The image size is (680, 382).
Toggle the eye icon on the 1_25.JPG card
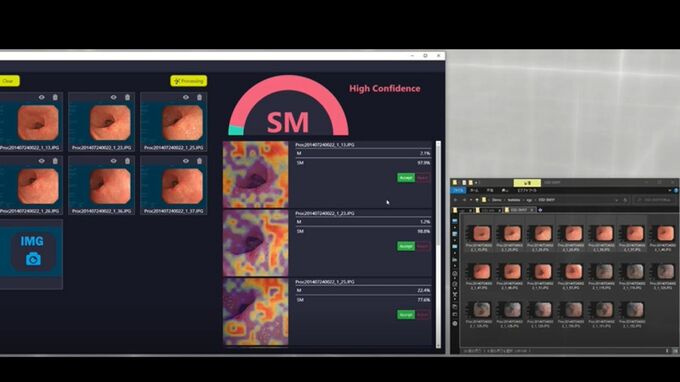pyautogui.click(x=186, y=98)
